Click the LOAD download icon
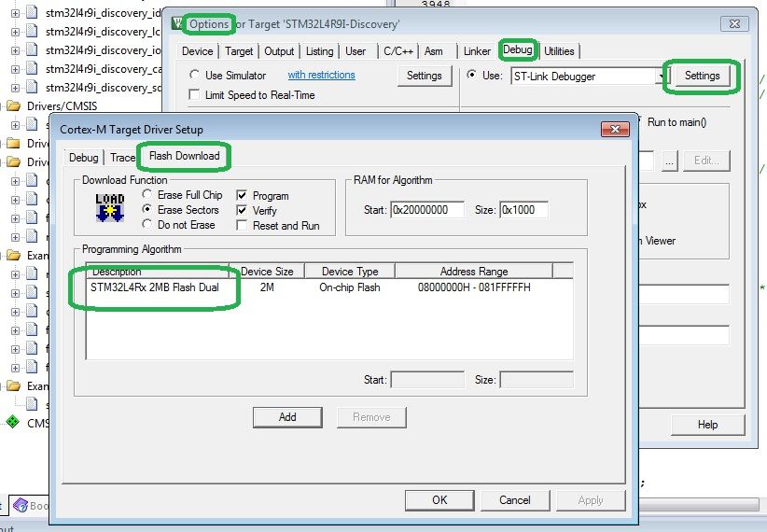This screenshot has width=767, height=532. (109, 207)
